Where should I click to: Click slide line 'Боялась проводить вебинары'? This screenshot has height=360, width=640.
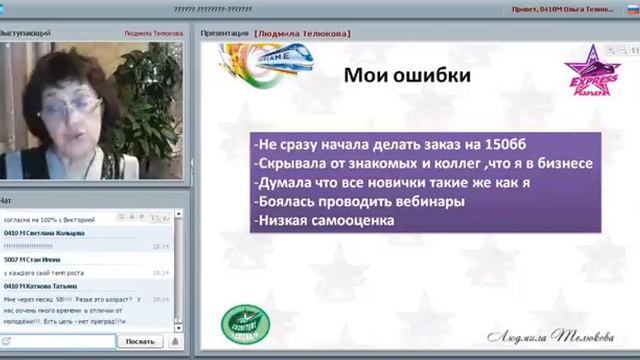pyautogui.click(x=359, y=201)
